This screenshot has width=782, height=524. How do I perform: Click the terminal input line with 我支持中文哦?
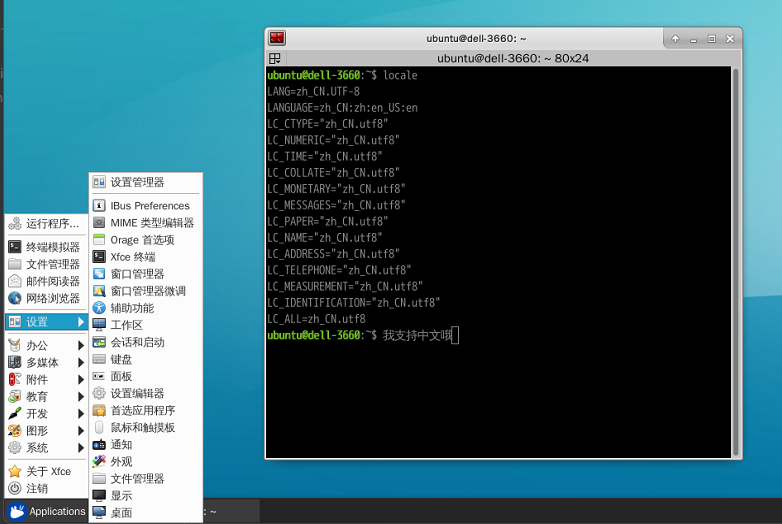pyautogui.click(x=363, y=335)
